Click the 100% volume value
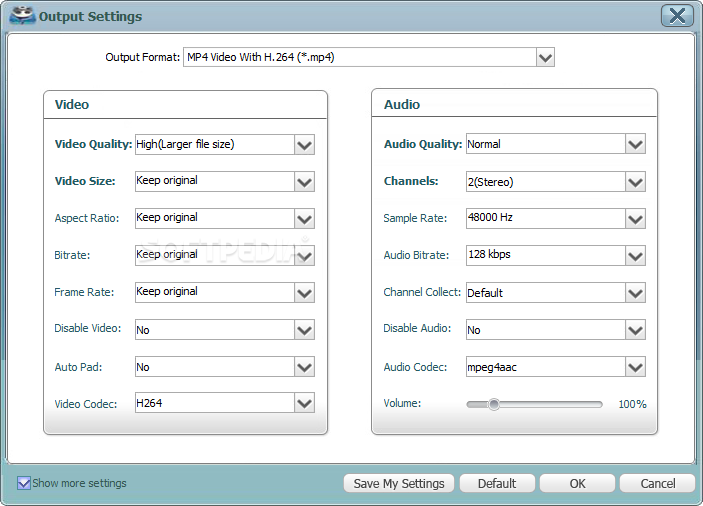 pyautogui.click(x=632, y=404)
